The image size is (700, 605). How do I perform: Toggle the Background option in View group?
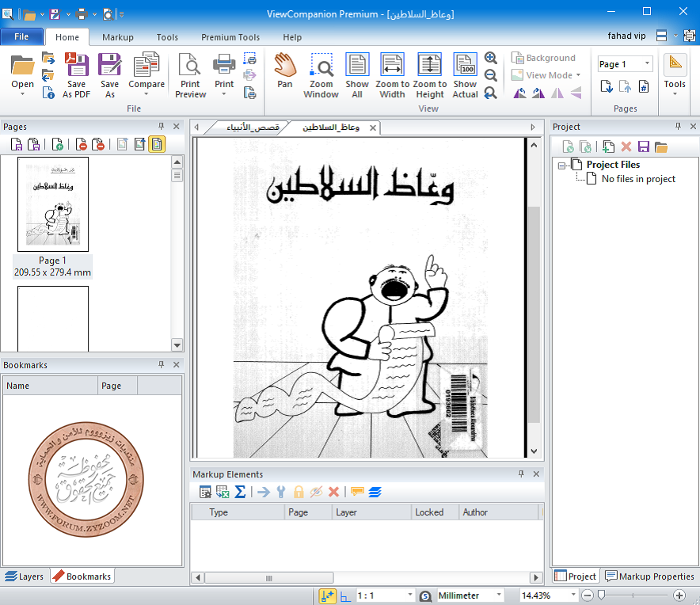(x=543, y=58)
